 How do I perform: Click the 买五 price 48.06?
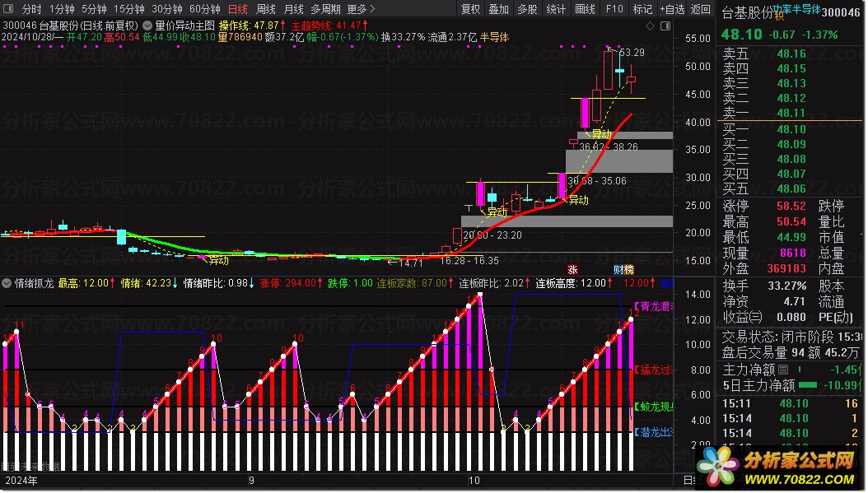(791, 188)
